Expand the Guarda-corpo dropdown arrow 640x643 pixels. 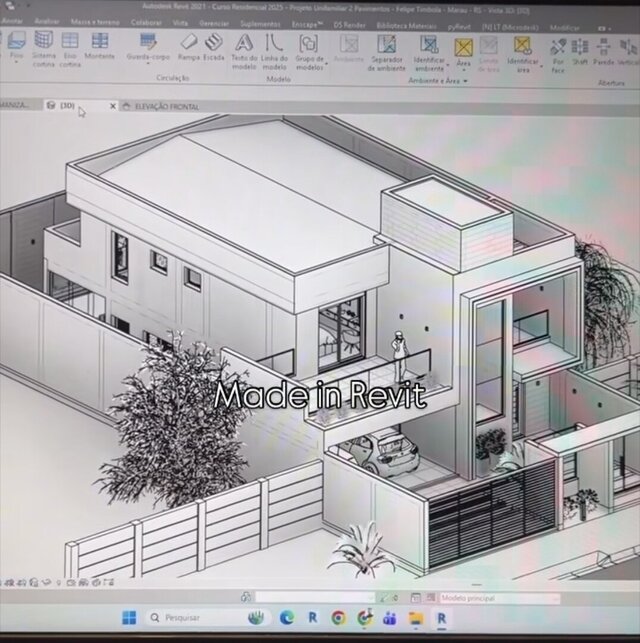(148, 64)
